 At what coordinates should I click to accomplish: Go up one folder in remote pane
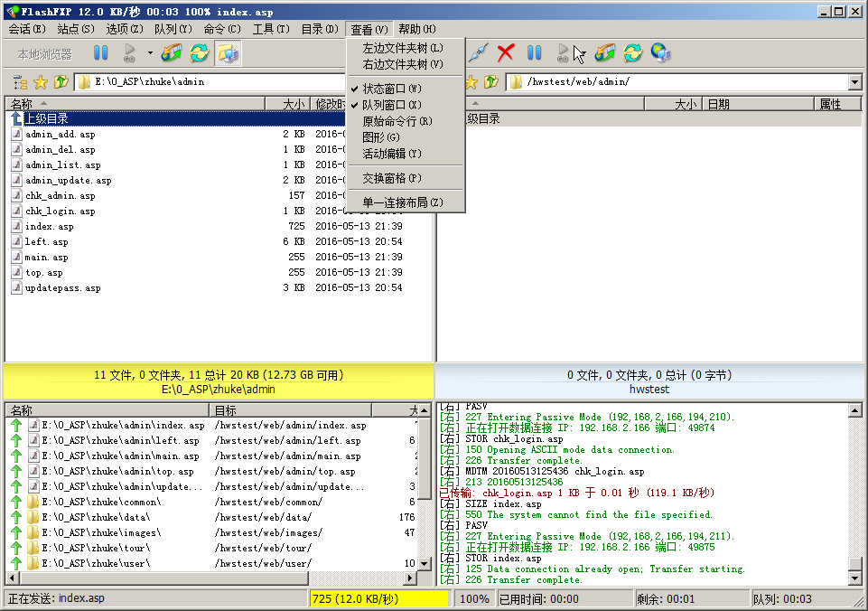click(x=491, y=82)
